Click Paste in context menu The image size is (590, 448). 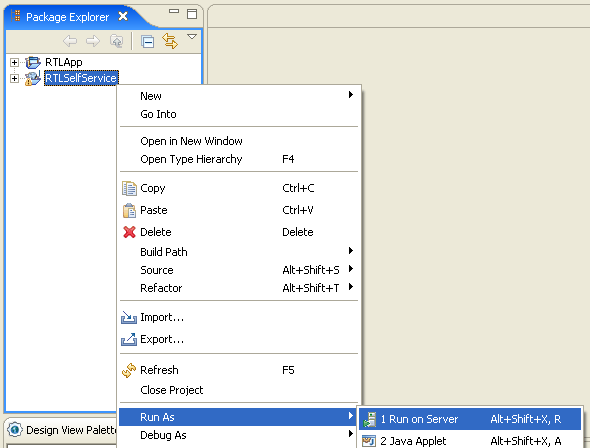coord(238,210)
